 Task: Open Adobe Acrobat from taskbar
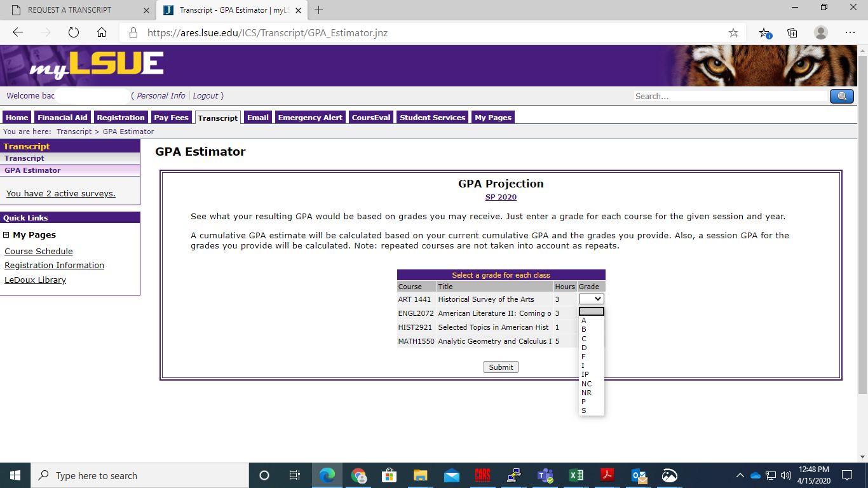[x=607, y=475]
